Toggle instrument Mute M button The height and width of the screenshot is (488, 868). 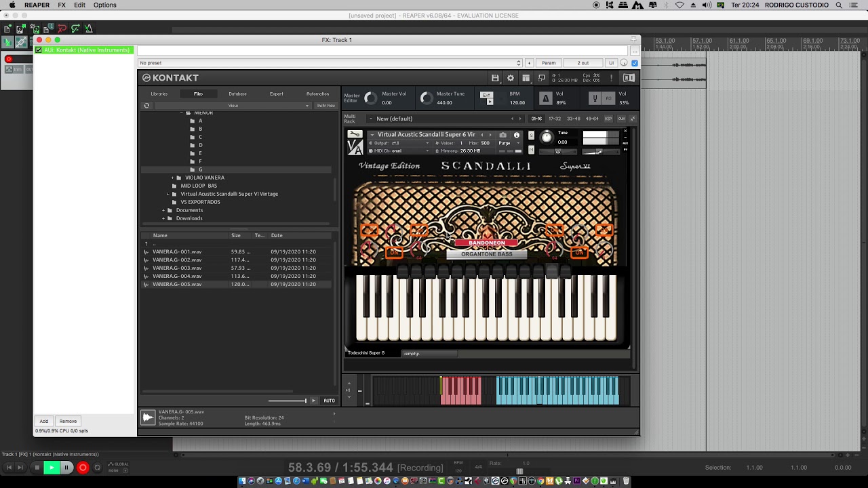click(531, 150)
